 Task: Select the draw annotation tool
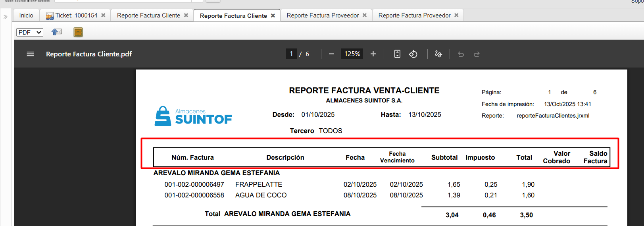[x=438, y=54]
